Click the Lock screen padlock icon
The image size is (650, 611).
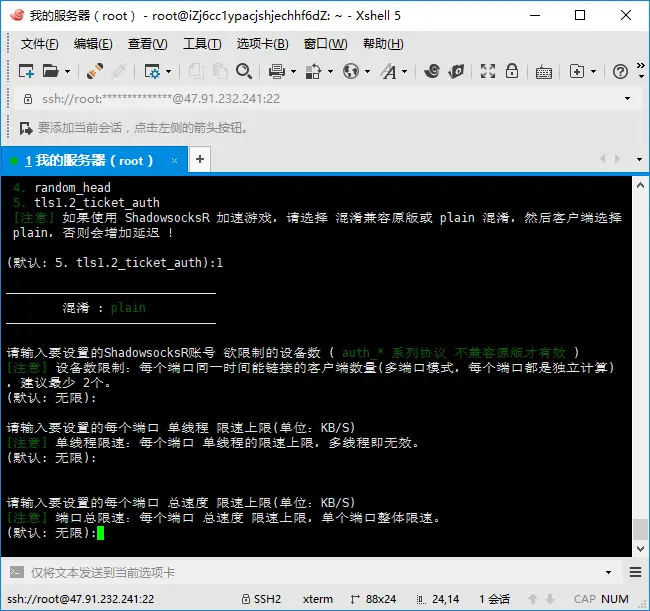tap(512, 71)
